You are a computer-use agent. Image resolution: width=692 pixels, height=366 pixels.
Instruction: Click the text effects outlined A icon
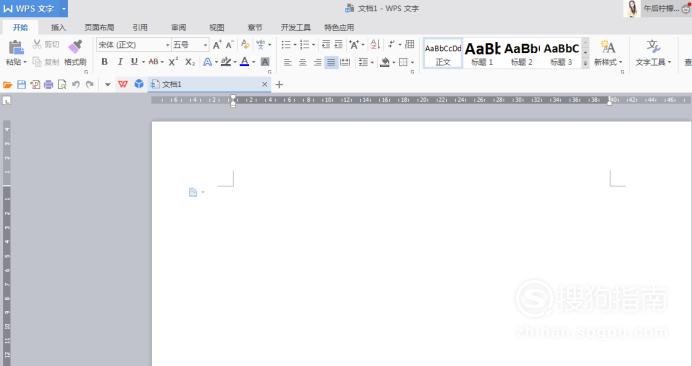click(x=207, y=62)
